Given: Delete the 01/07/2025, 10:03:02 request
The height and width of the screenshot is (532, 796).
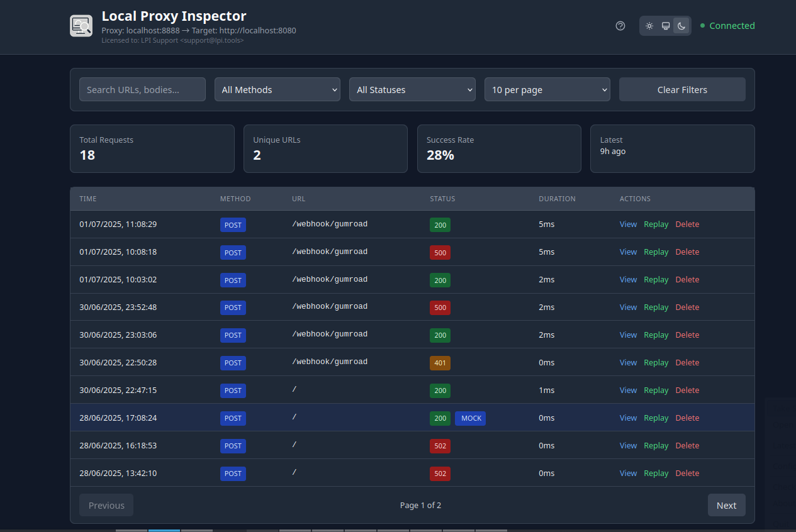Looking at the screenshot, I should pos(687,279).
